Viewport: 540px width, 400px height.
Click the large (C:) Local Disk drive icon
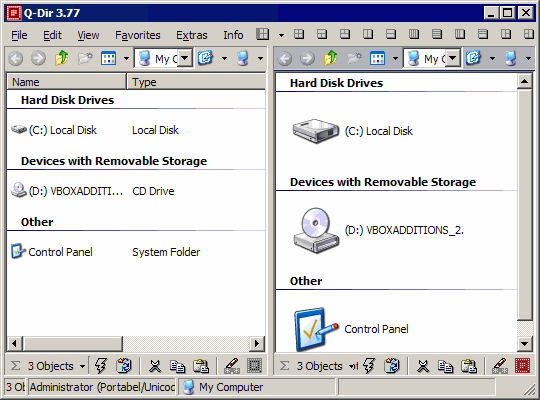(316, 131)
